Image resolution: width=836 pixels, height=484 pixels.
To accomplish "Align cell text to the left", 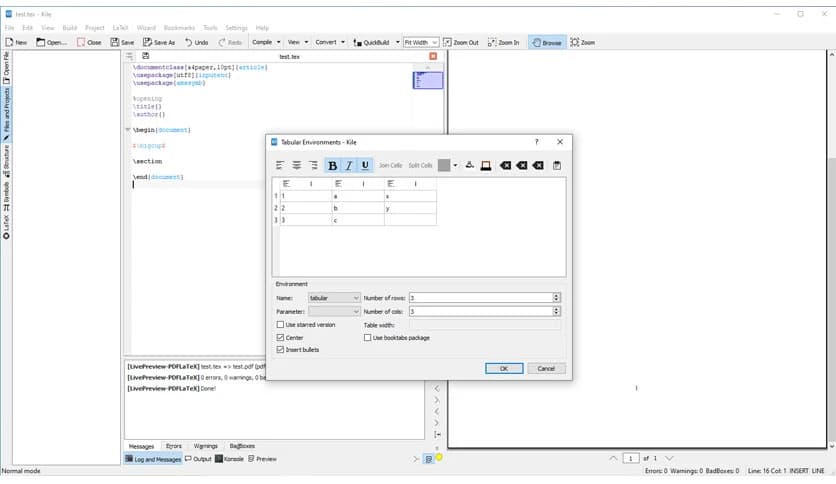I will (x=280, y=166).
